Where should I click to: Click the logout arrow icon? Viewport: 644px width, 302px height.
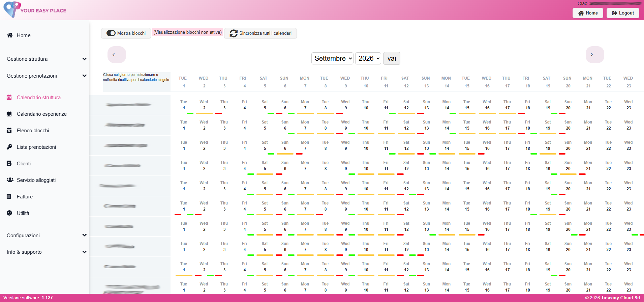615,13
